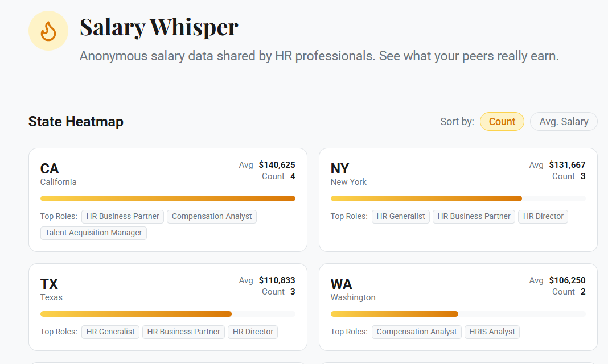Click HR Business Partner tag in CA

pos(123,216)
